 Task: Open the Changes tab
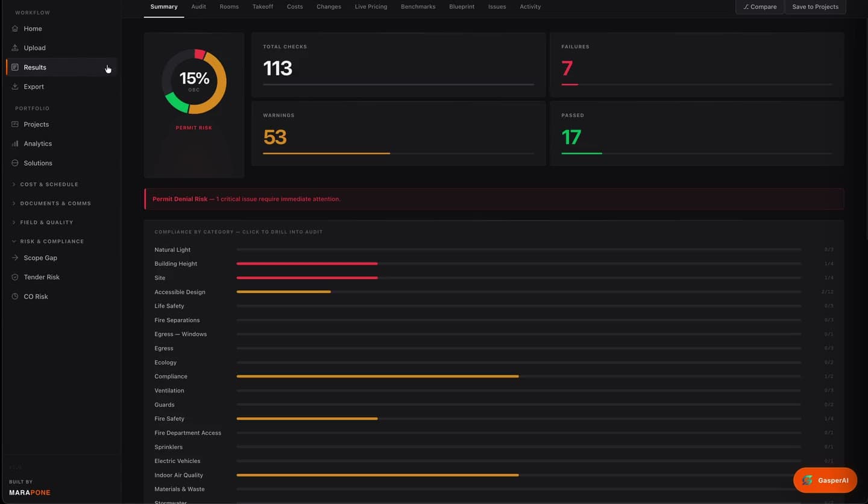pos(329,7)
